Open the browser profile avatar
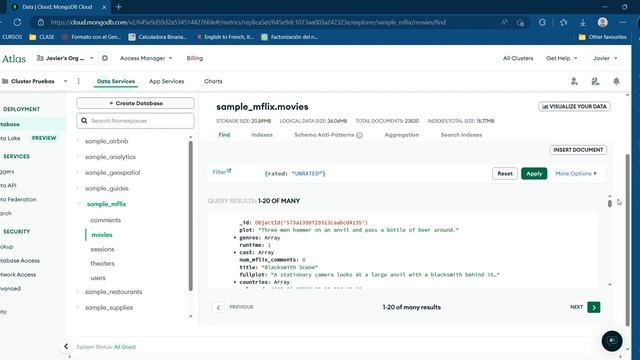 (x=602, y=22)
